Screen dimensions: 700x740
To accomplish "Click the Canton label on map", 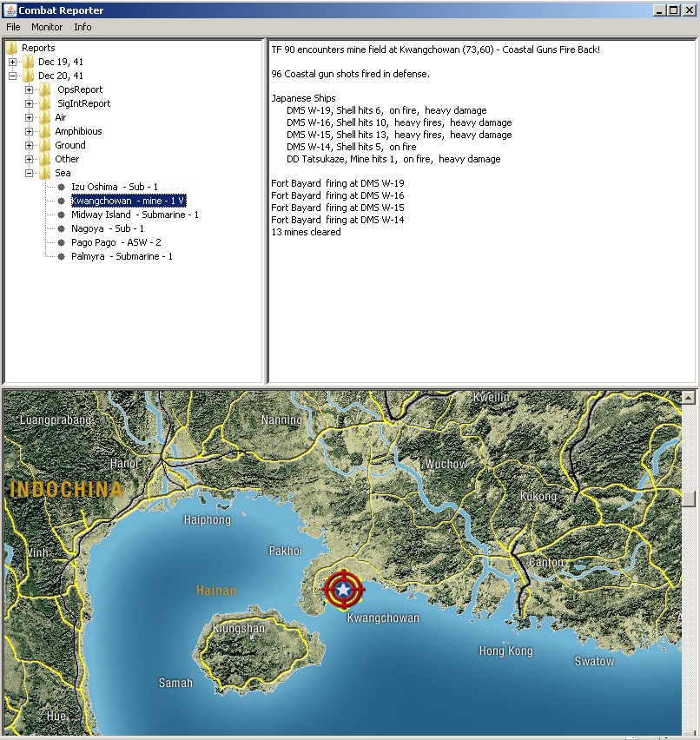I will (x=546, y=562).
